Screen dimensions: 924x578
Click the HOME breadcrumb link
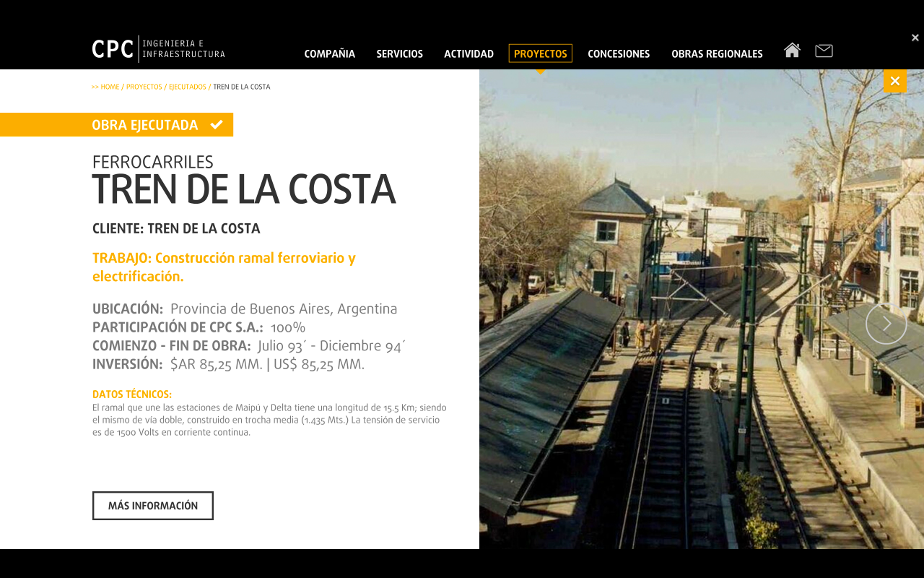(x=110, y=87)
